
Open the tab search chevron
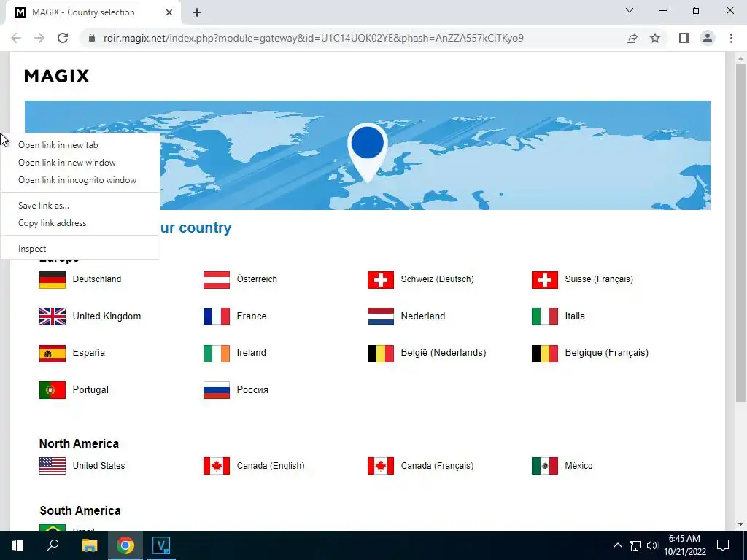pyautogui.click(x=630, y=10)
